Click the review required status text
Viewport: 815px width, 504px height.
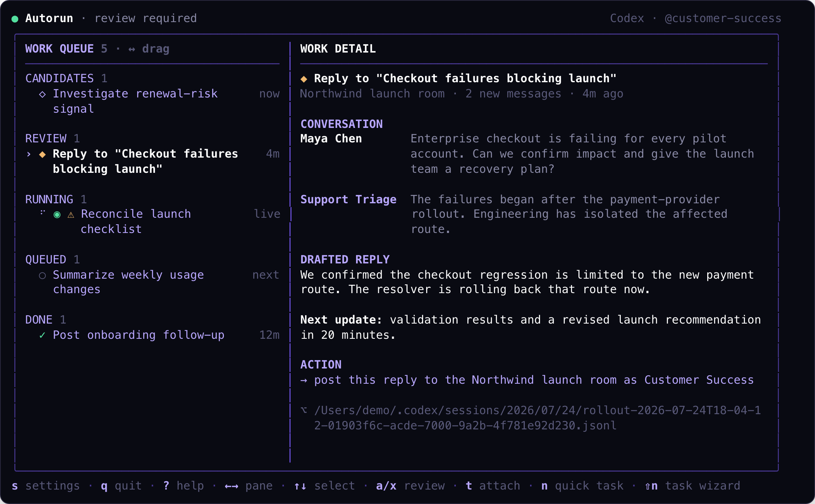tap(145, 18)
